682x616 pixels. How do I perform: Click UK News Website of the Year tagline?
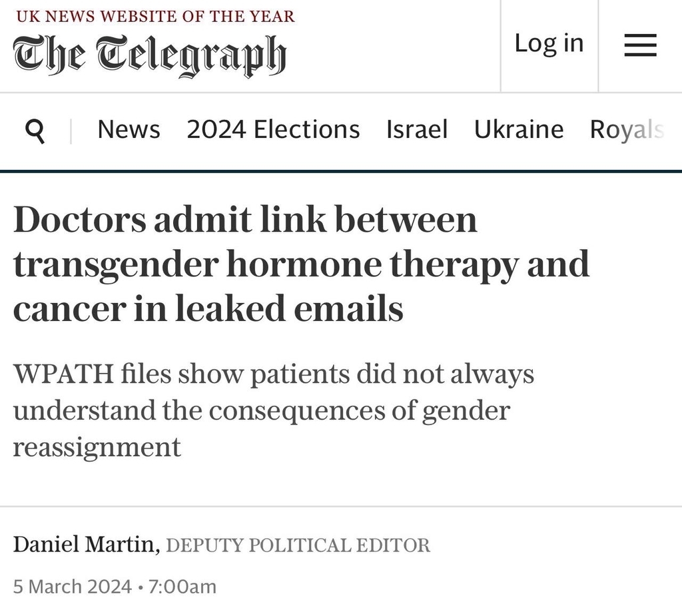click(155, 17)
